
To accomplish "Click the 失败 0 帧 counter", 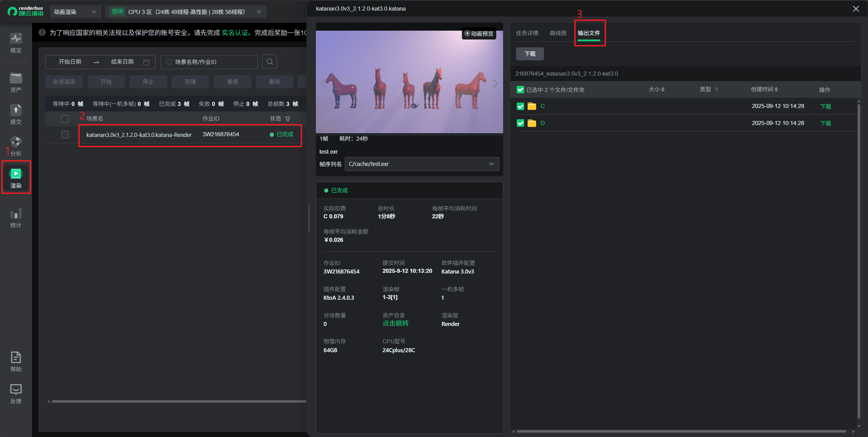I will [211, 104].
